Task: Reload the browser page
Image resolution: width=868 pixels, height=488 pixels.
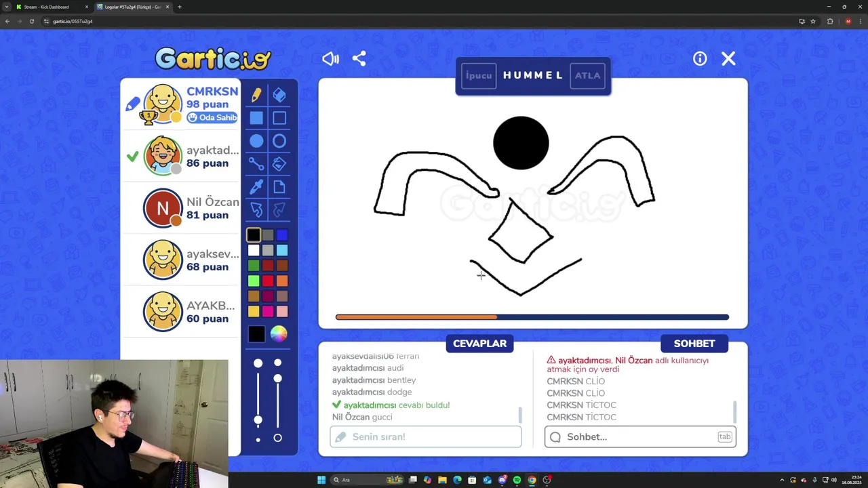Action: tap(31, 21)
